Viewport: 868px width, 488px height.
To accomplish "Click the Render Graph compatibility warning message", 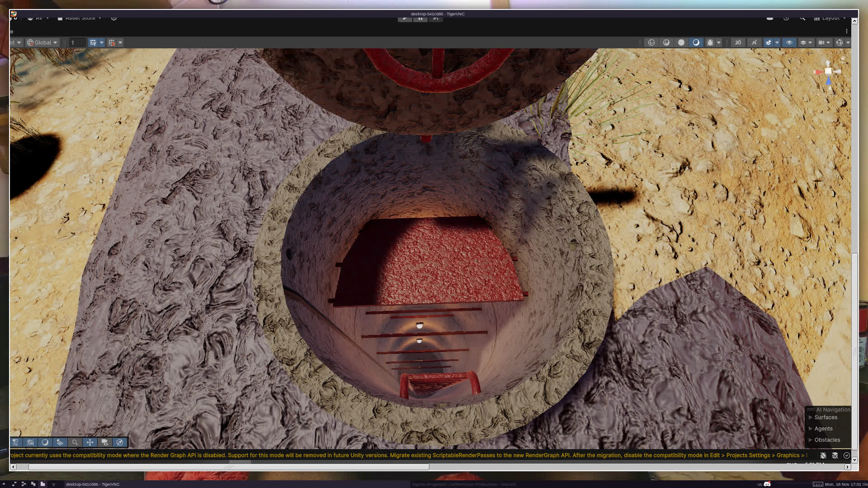I will click(407, 455).
